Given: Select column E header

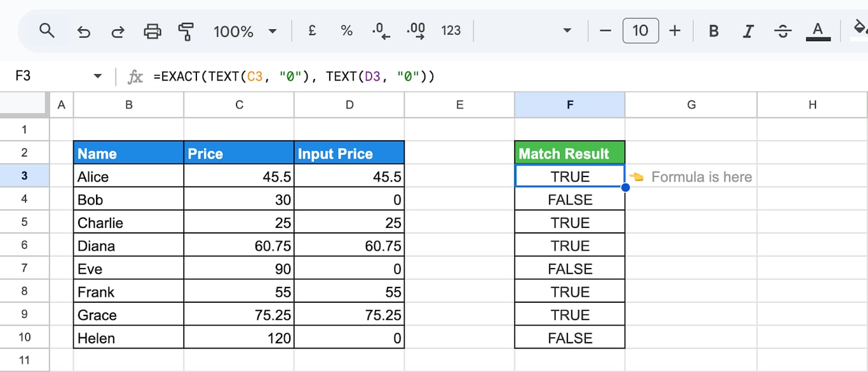Looking at the screenshot, I should (459, 105).
